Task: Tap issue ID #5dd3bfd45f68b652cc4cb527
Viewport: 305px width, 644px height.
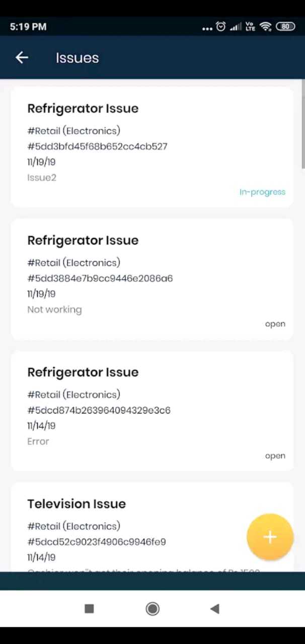Action: click(x=97, y=146)
